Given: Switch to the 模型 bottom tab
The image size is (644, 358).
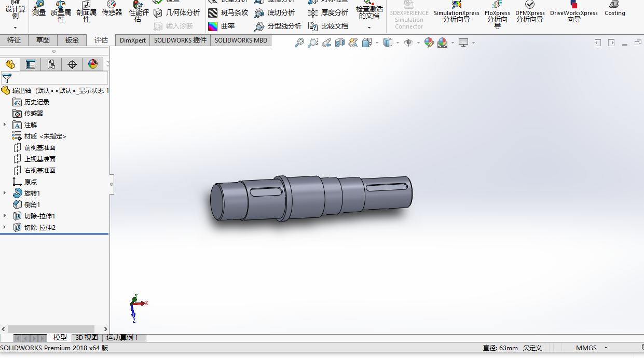Looking at the screenshot, I should pyautogui.click(x=60, y=338).
